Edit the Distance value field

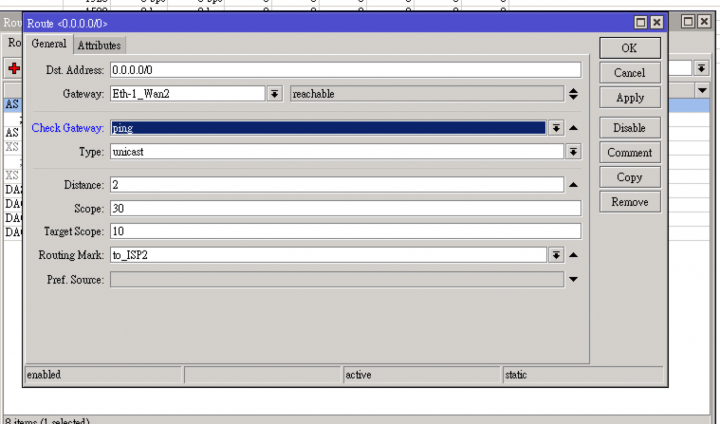pos(337,185)
